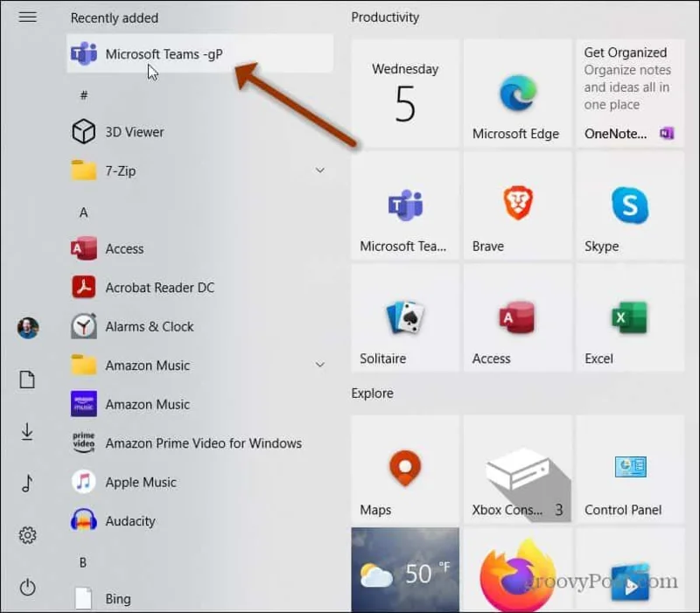Image resolution: width=700 pixels, height=613 pixels.
Task: Launch the Microsoft Edge tile
Action: click(x=517, y=94)
